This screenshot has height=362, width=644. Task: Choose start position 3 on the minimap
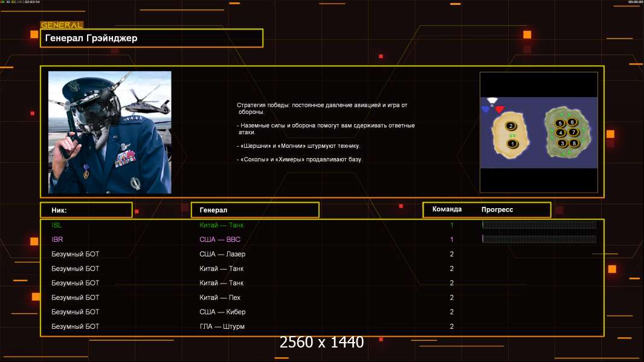tap(562, 143)
